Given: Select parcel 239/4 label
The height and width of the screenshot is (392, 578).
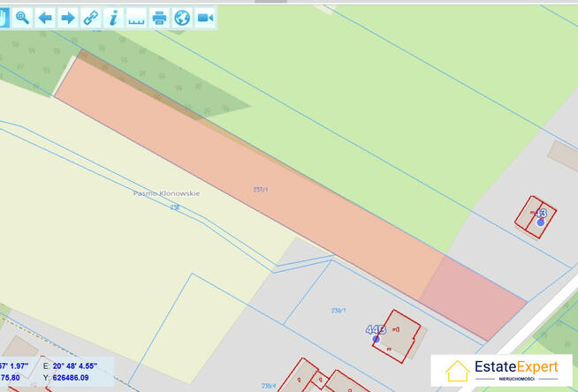Looking at the screenshot, I should pyautogui.click(x=269, y=386).
